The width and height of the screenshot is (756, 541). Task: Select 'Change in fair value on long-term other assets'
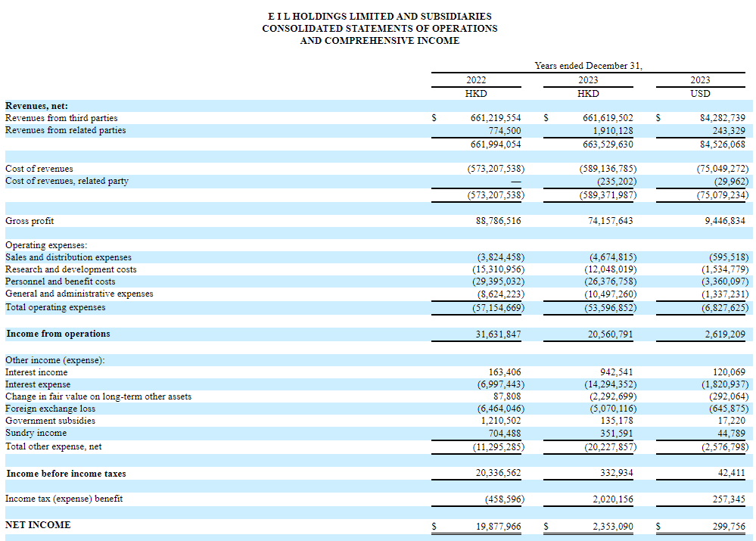[98, 396]
